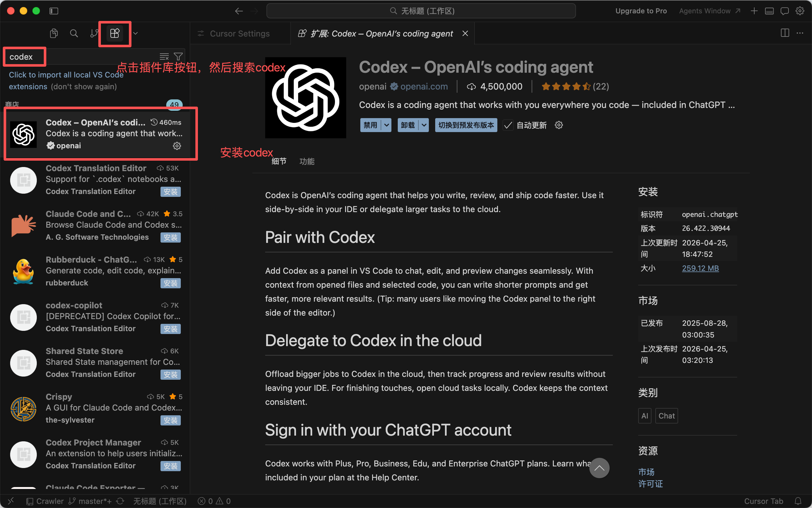Viewport: 812px width, 508px height.
Task: Open the editor more actions ellipsis
Action: point(800,33)
